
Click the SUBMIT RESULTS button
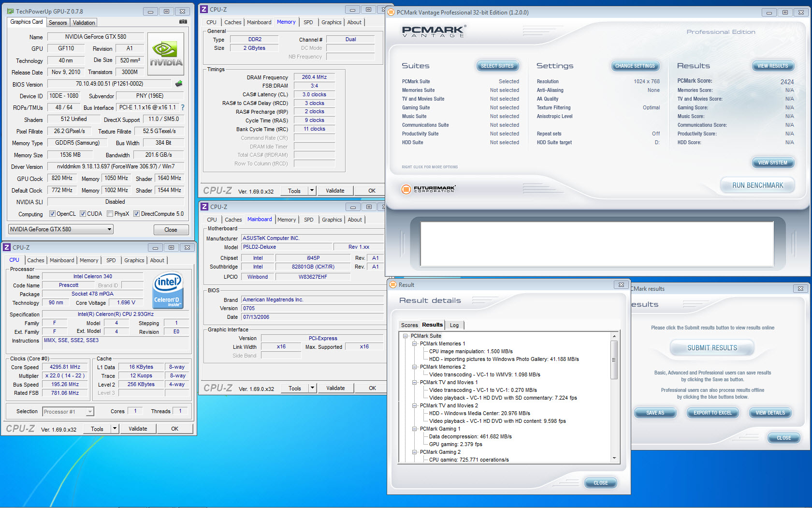(712, 348)
